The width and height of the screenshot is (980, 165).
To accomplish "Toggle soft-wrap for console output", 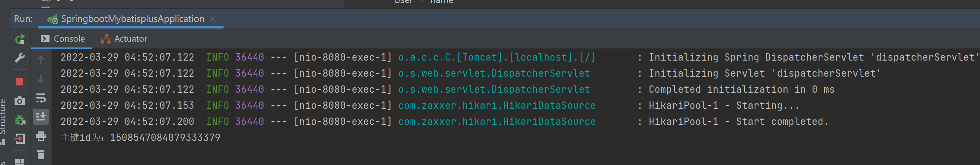I will [41, 98].
